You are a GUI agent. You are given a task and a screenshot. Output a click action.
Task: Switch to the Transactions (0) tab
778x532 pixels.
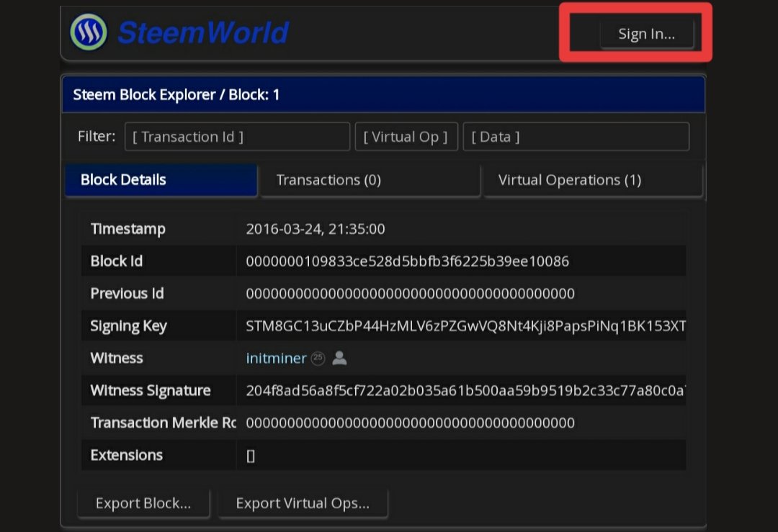[370, 180]
